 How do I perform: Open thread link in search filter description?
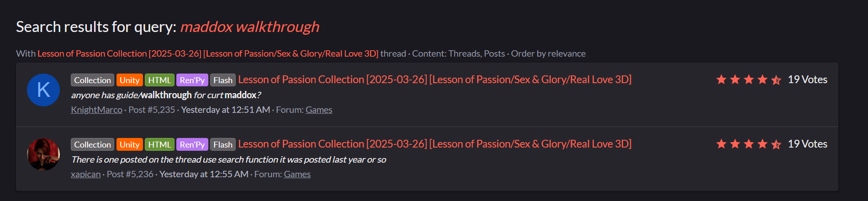coord(208,53)
